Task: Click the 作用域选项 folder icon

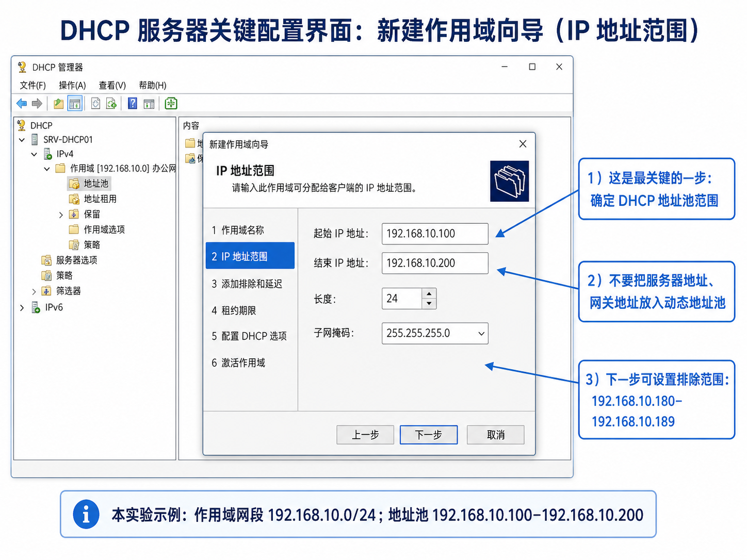Action: coord(74,229)
